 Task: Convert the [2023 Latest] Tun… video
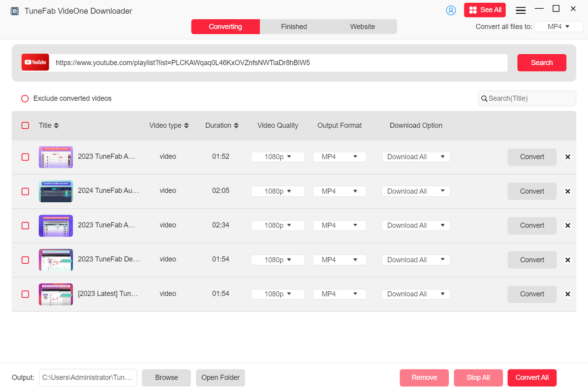click(x=532, y=294)
